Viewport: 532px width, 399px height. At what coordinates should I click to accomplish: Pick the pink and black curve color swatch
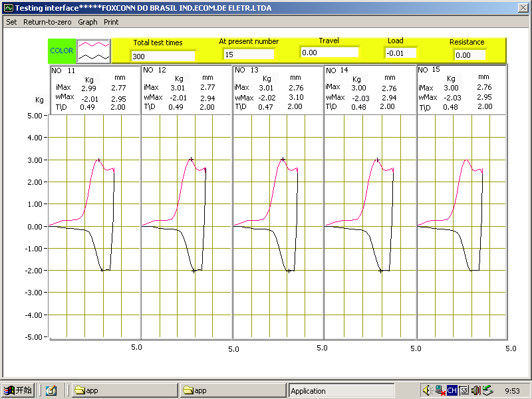pyautogui.click(x=92, y=51)
